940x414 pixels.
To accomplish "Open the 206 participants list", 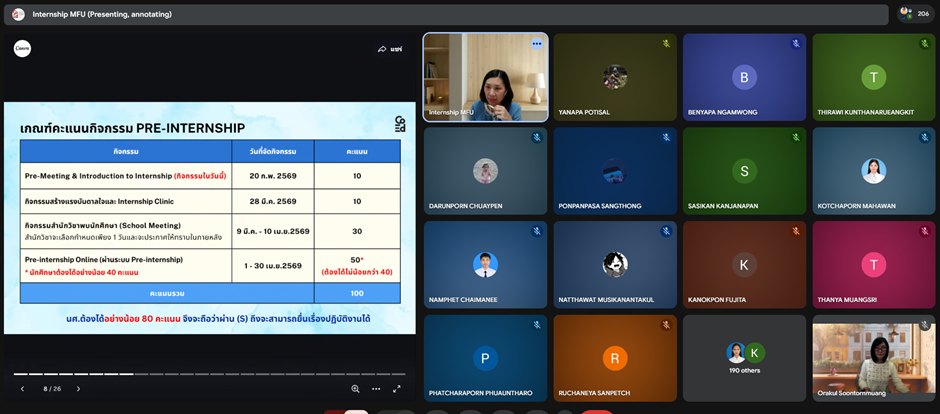I will coord(913,14).
